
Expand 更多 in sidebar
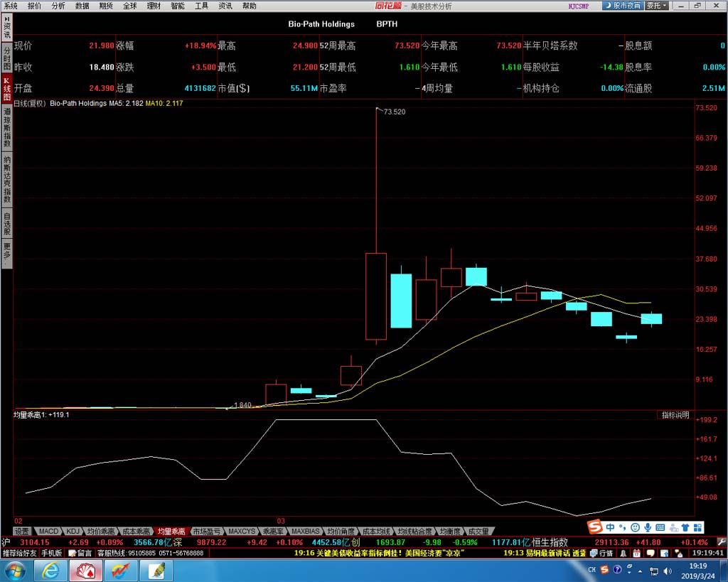click(7, 253)
